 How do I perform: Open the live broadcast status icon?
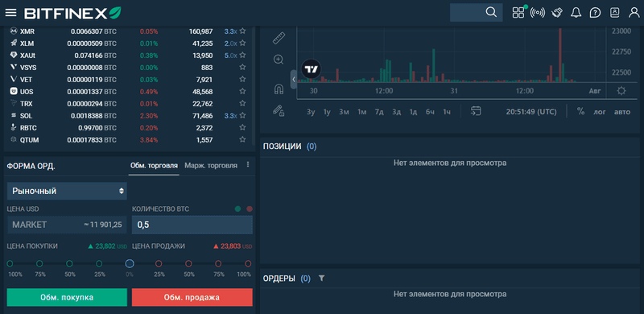pyautogui.click(x=538, y=13)
